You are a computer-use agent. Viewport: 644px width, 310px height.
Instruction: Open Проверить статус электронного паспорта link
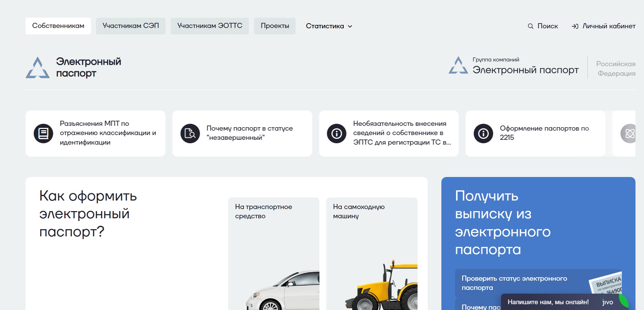coord(538,283)
